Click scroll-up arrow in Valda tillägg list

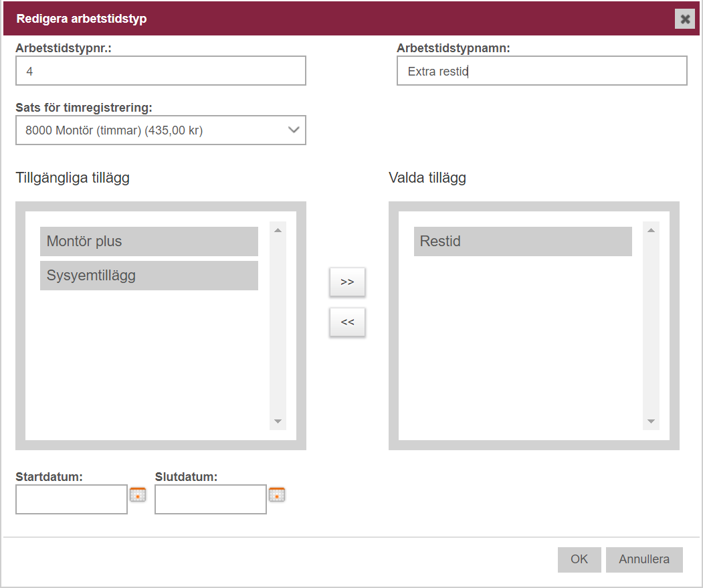pyautogui.click(x=651, y=230)
